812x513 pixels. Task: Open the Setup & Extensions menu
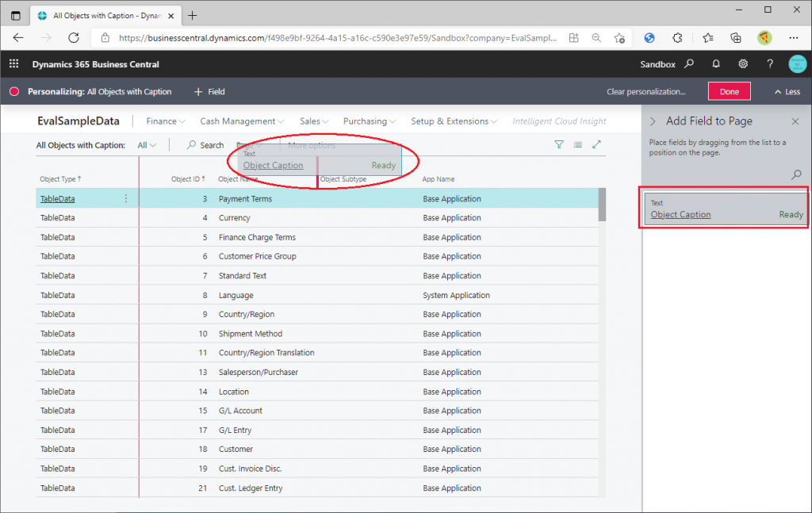pos(454,121)
